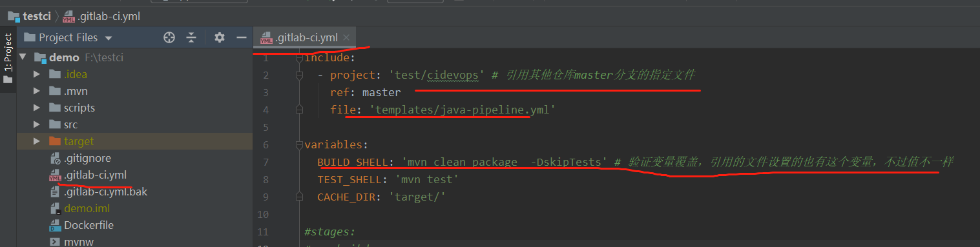Select the .mvn folder row
Image resolution: width=980 pixels, height=247 pixels.
pyautogui.click(x=135, y=91)
